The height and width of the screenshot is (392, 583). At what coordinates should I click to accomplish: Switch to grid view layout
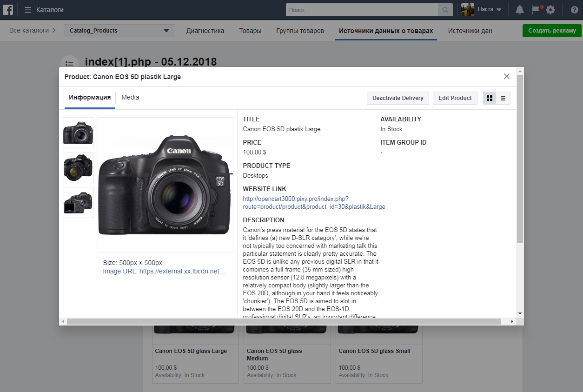pyautogui.click(x=490, y=98)
